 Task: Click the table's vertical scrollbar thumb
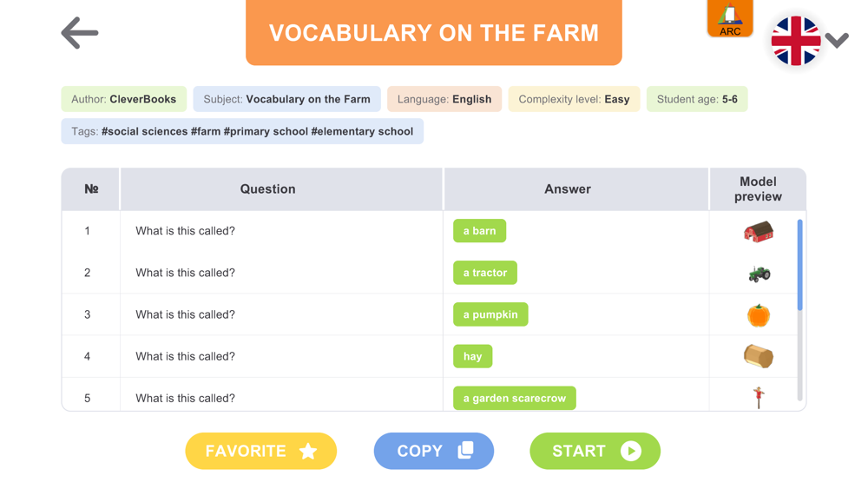pos(800,265)
